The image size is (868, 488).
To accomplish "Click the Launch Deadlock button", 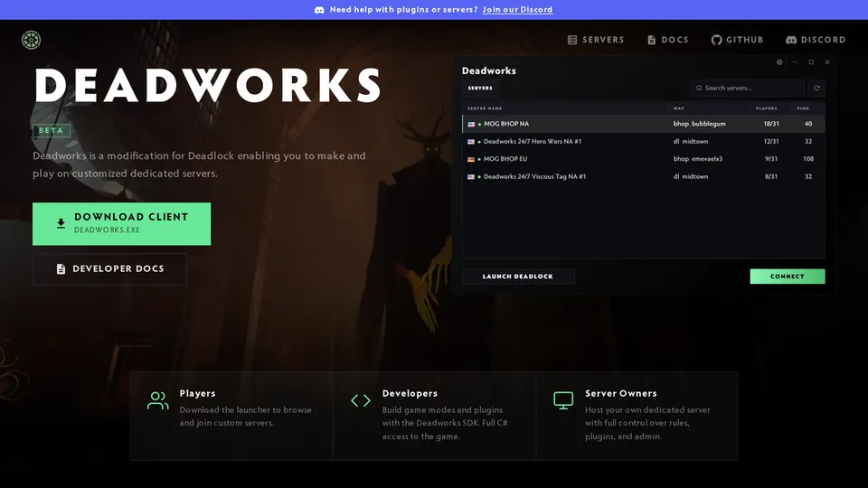I will click(x=517, y=277).
